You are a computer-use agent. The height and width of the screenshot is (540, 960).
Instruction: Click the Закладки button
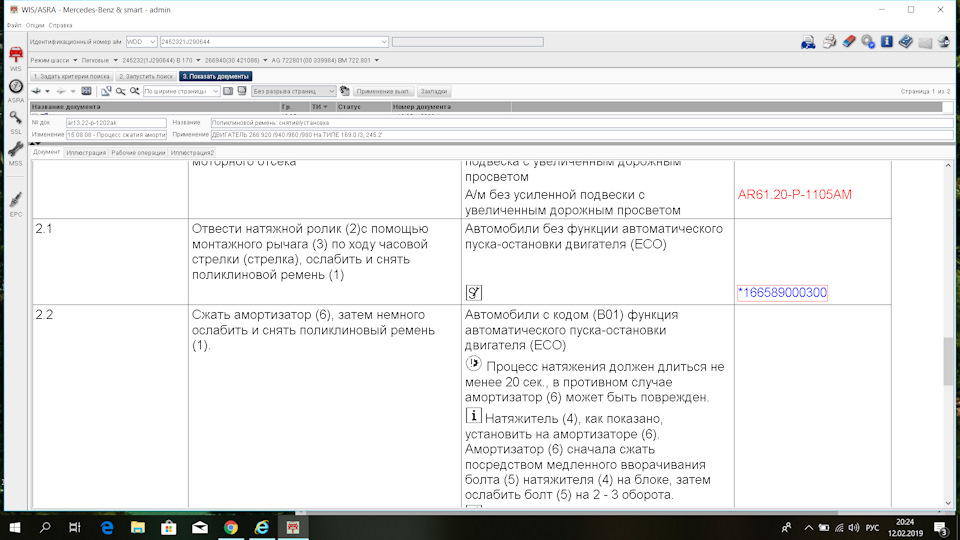(433, 91)
